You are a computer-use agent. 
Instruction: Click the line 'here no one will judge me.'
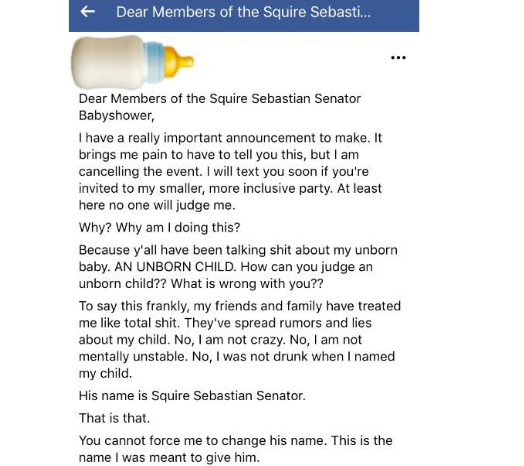click(x=157, y=205)
